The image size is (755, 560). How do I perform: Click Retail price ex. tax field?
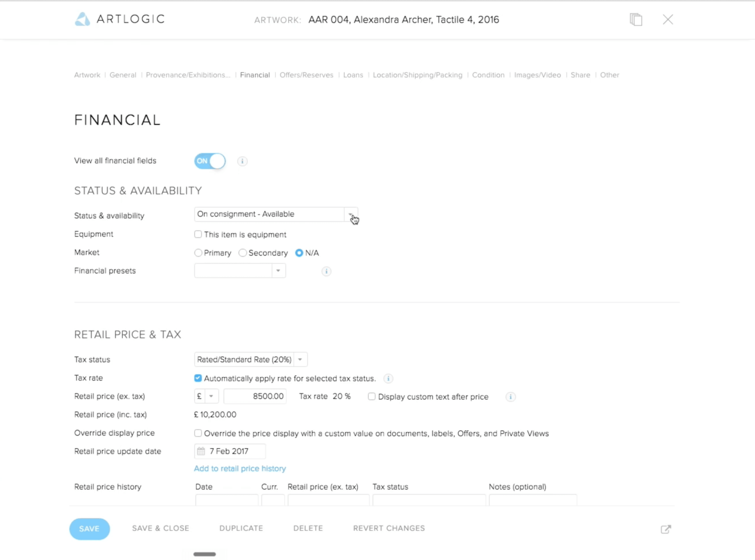click(x=255, y=396)
